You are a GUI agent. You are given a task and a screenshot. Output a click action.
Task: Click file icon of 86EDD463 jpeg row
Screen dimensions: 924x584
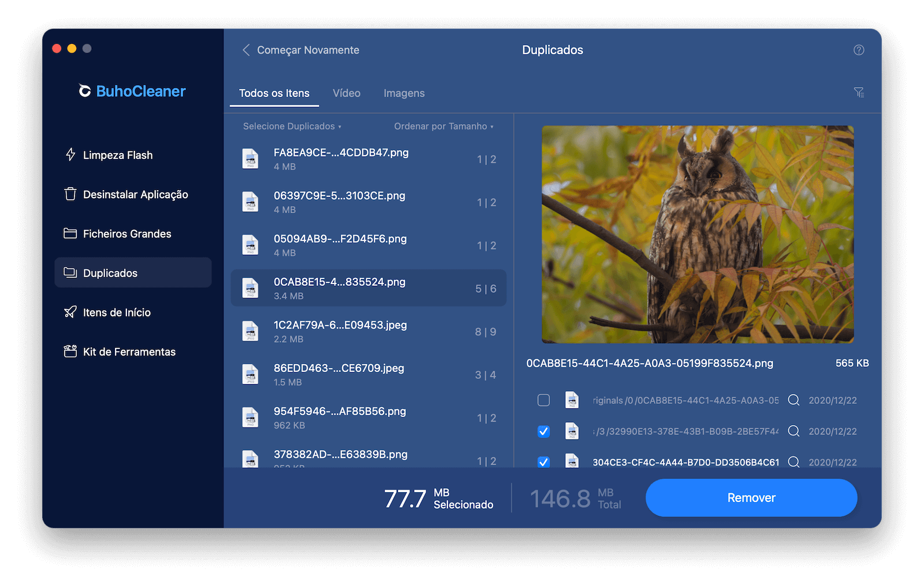250,374
